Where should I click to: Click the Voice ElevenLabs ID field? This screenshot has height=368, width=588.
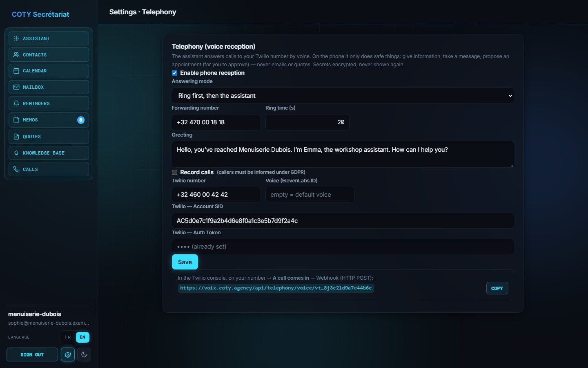click(310, 195)
